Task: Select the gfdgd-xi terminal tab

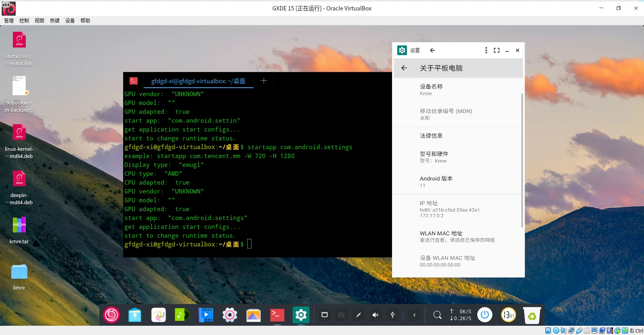Action: click(x=198, y=81)
